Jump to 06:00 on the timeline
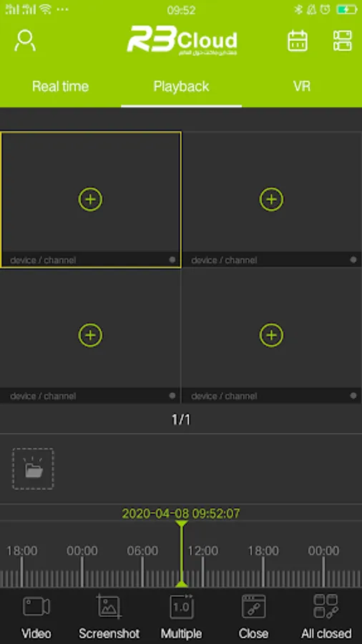The width and height of the screenshot is (362, 644). 142,551
